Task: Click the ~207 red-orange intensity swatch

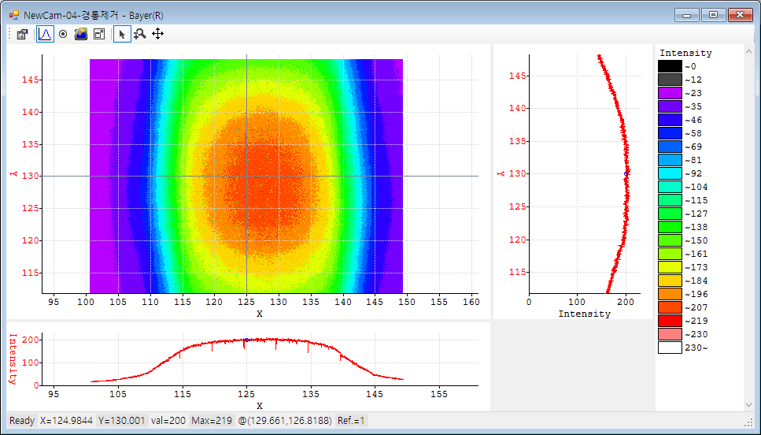Action: (x=670, y=308)
